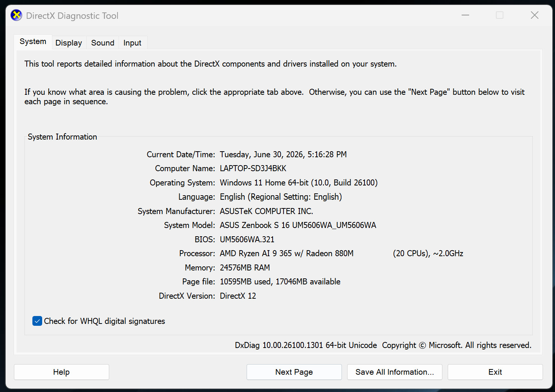Screen dimensions: 555x392
Task: Select the computer name LAPTOP-SD3J4BKK
Action: coord(253,169)
